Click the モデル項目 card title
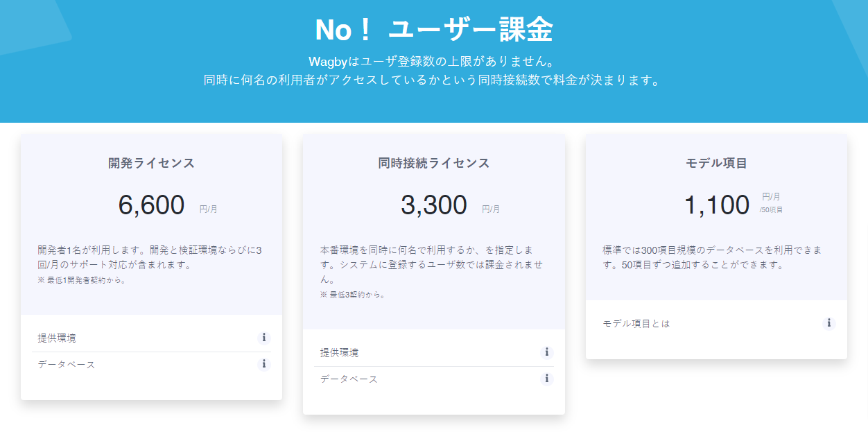 pyautogui.click(x=716, y=164)
